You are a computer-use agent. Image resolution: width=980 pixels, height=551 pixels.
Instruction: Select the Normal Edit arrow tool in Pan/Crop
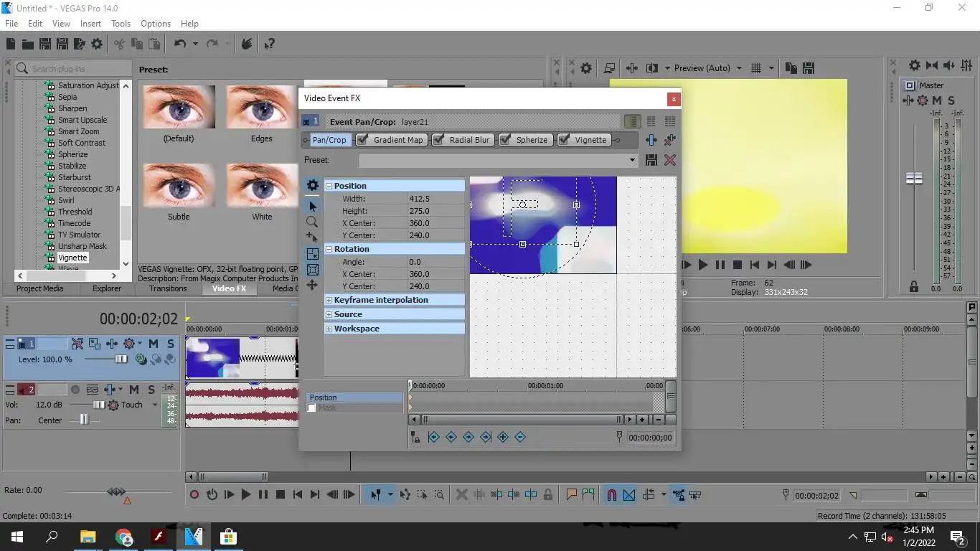tap(312, 207)
